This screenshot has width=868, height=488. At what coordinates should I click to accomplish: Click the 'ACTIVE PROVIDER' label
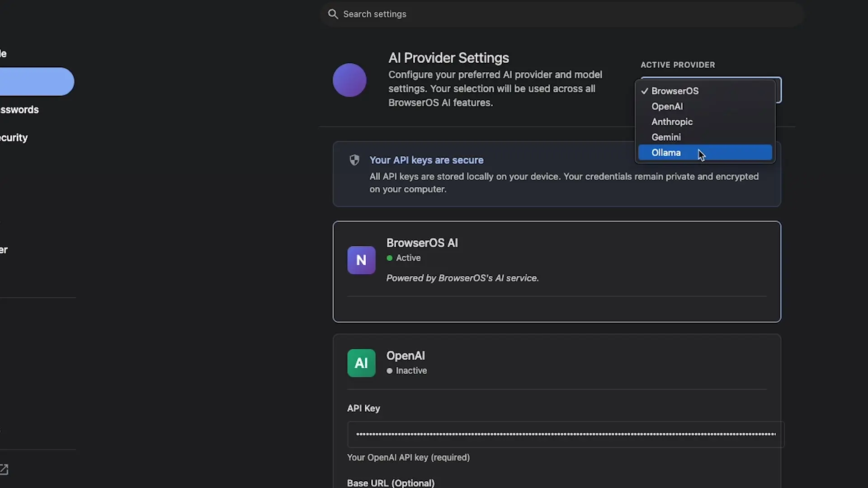678,65
